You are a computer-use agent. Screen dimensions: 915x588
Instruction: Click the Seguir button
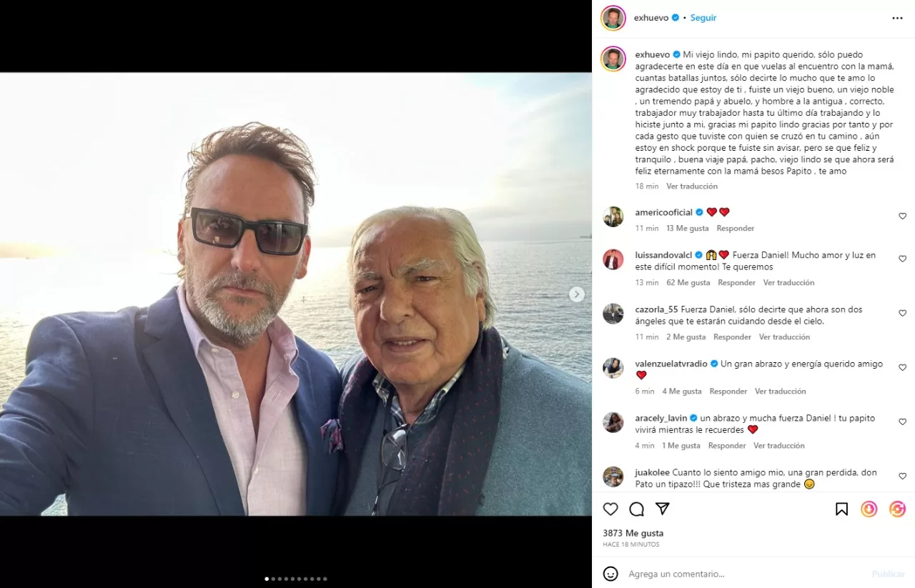click(x=703, y=17)
